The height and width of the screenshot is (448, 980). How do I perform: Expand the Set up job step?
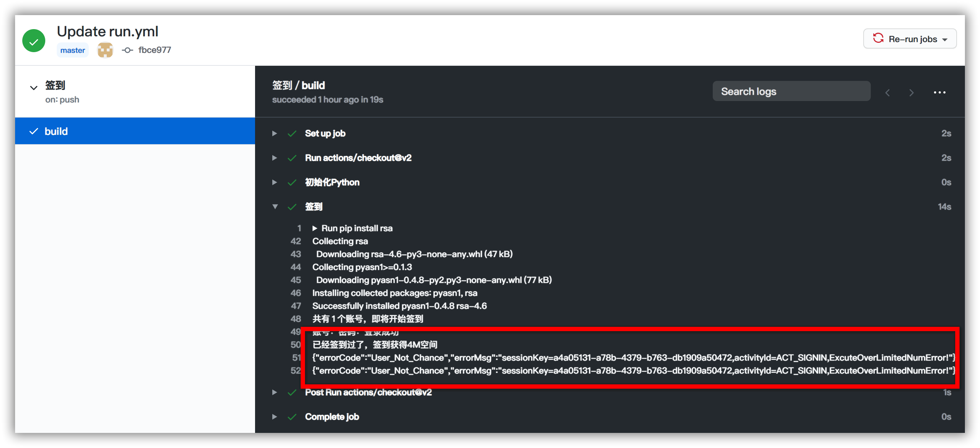274,133
